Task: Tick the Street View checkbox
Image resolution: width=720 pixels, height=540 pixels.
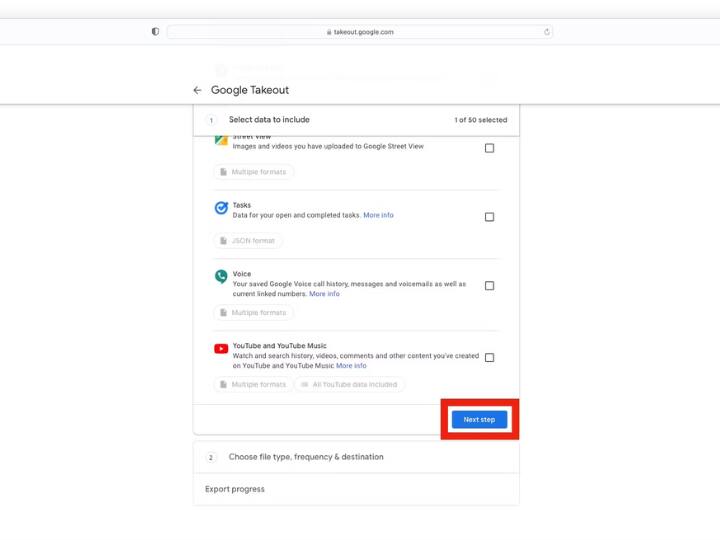Action: [489, 148]
